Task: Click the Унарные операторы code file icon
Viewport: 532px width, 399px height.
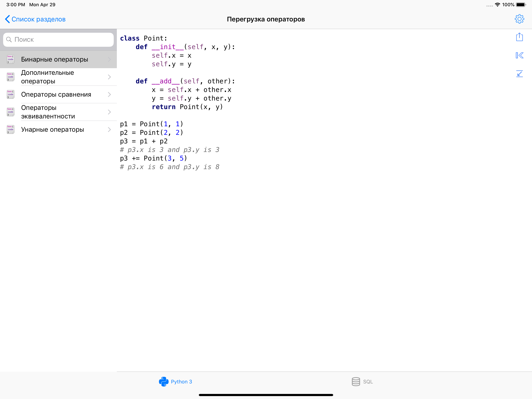Action: pyautogui.click(x=11, y=130)
